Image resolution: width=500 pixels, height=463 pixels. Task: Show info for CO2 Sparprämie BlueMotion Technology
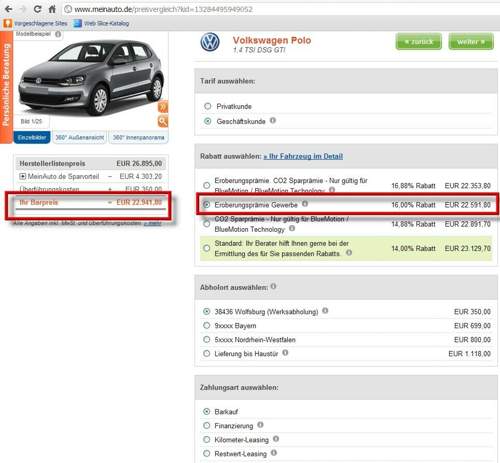pyautogui.click(x=292, y=228)
